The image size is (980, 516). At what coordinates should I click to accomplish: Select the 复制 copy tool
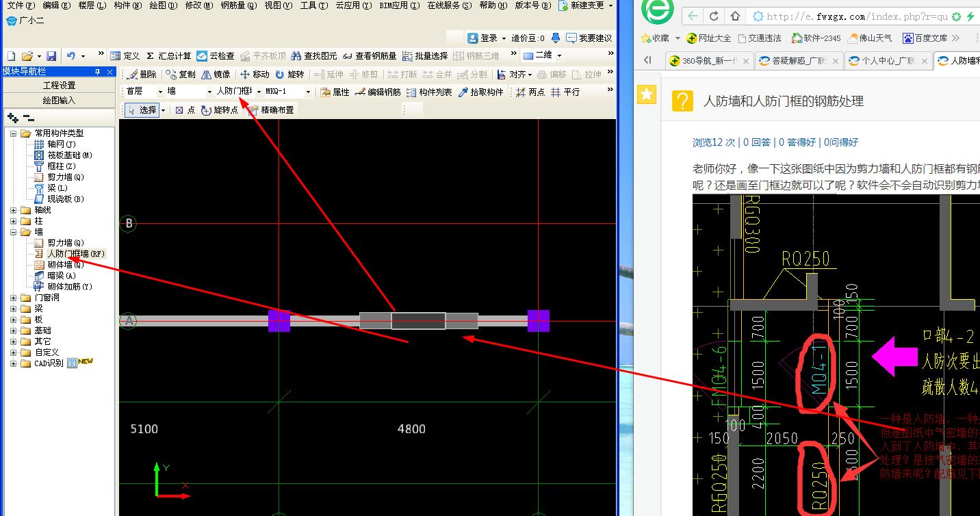[x=181, y=74]
